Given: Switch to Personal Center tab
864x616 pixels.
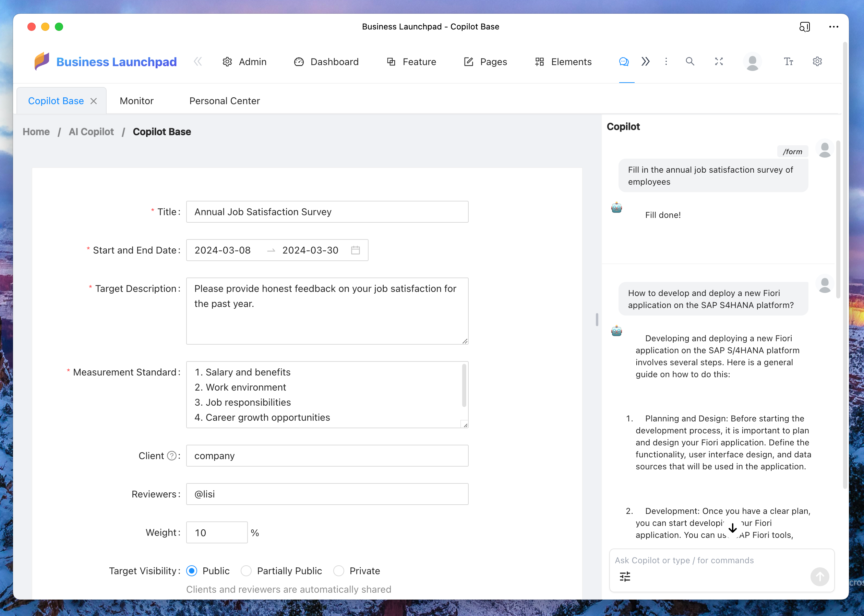Looking at the screenshot, I should [x=224, y=101].
